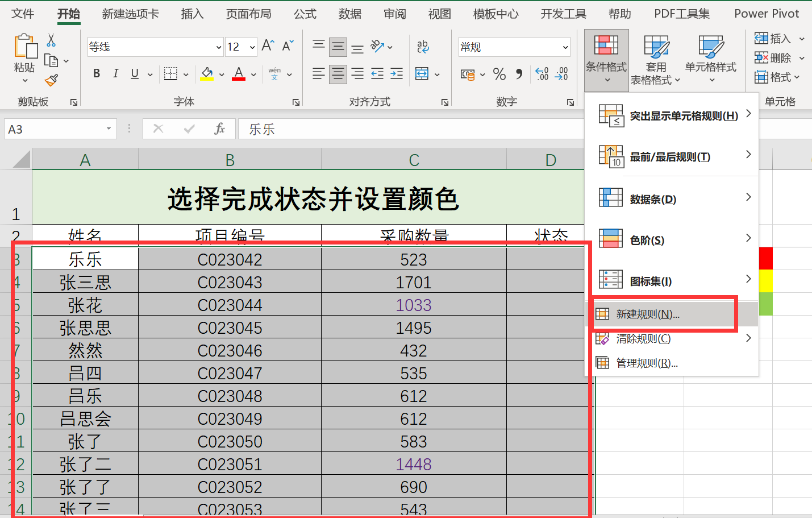Open 数据条 data bars submenu
Viewport: 812px width, 518px height.
click(672, 199)
